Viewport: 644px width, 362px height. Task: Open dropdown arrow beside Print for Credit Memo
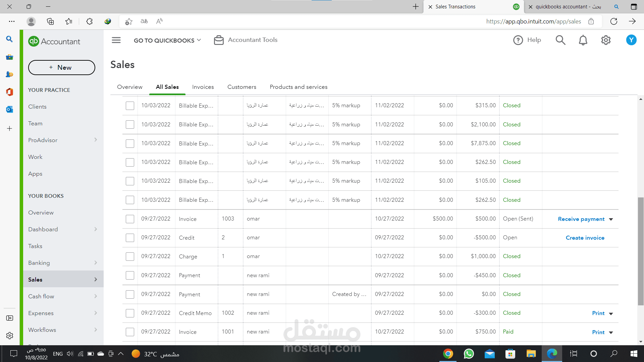[x=611, y=314]
